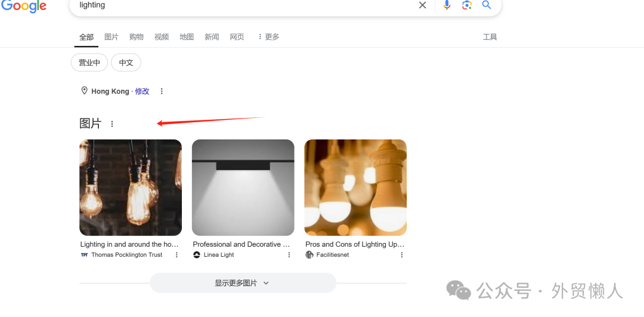
Task: Open Google Lens image search icon
Action: (466, 5)
